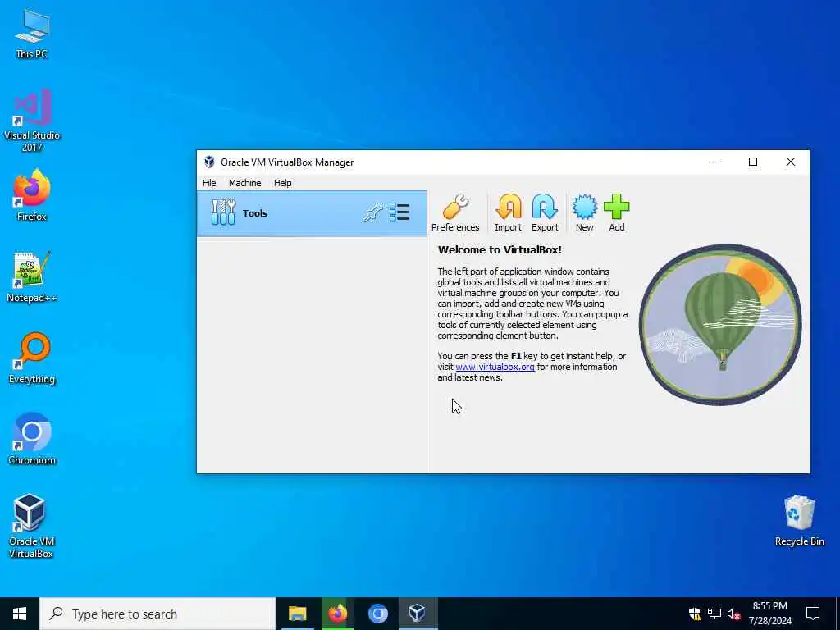Select Visual Studio 2017 desktop shortcut
Image resolution: width=840 pixels, height=630 pixels.
pyautogui.click(x=32, y=121)
